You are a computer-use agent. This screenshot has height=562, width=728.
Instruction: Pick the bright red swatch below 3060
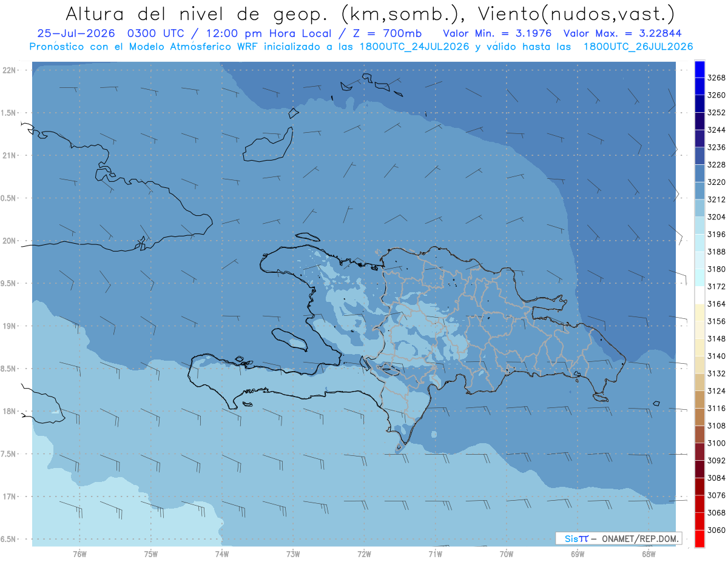699,538
